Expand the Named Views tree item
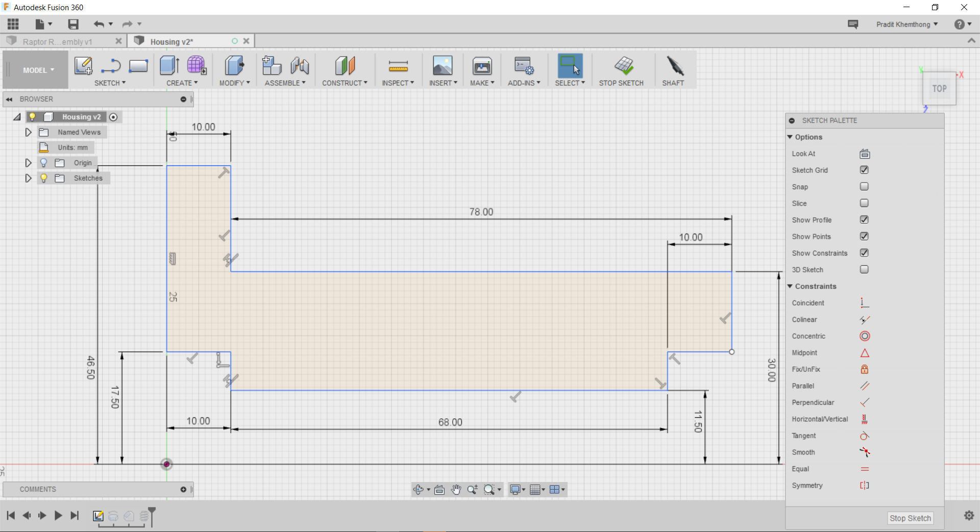980x532 pixels. click(28, 132)
